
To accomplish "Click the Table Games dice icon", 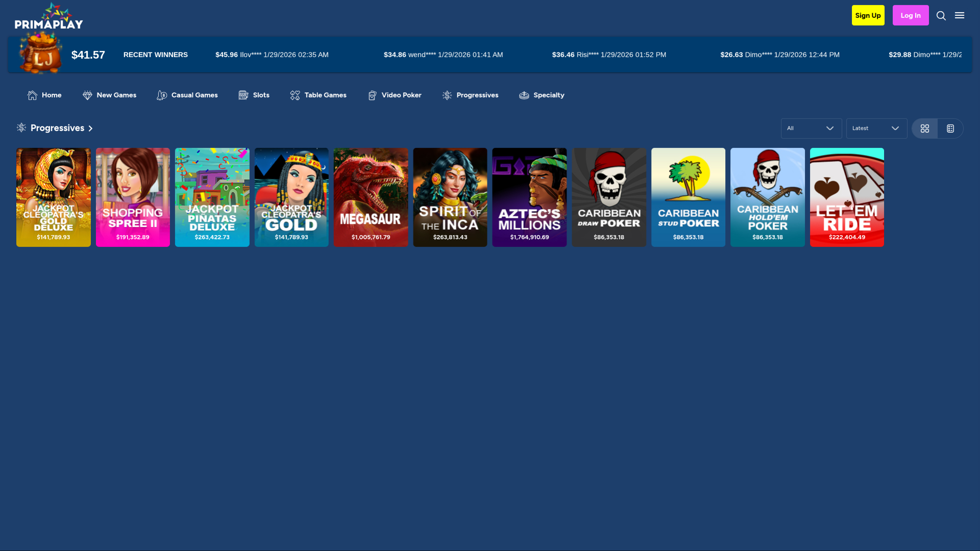I will pyautogui.click(x=295, y=95).
